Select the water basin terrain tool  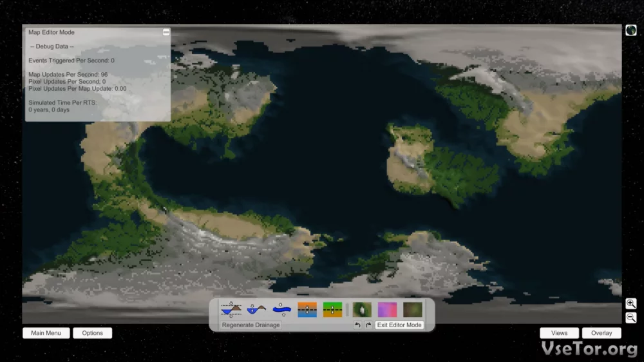pos(256,310)
